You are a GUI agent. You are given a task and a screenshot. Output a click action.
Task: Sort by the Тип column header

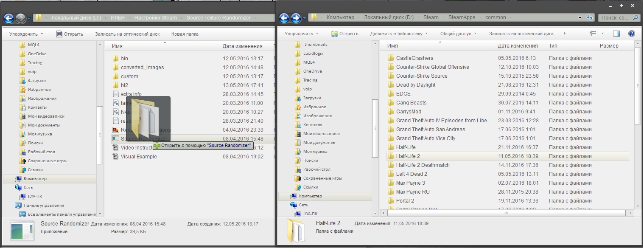(x=553, y=46)
